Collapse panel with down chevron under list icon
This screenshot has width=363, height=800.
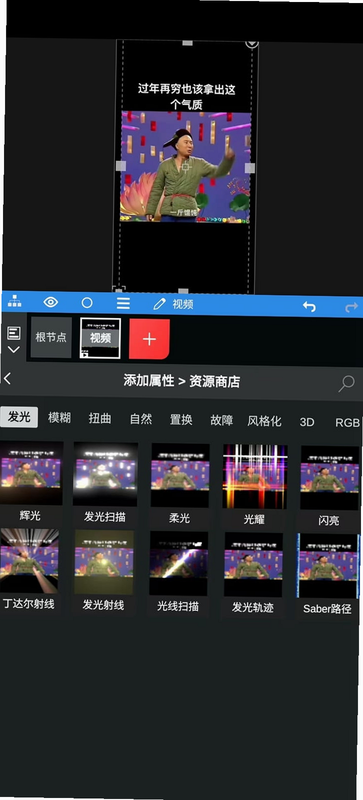coord(13,349)
